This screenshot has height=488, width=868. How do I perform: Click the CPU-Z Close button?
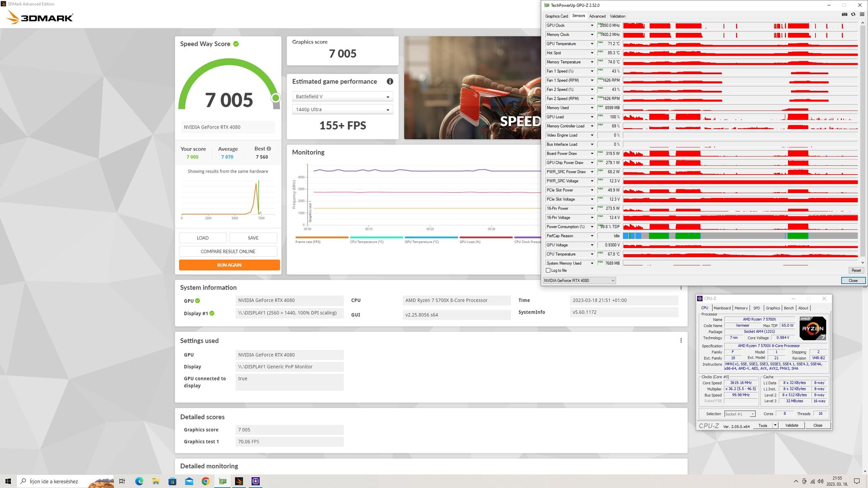point(817,425)
